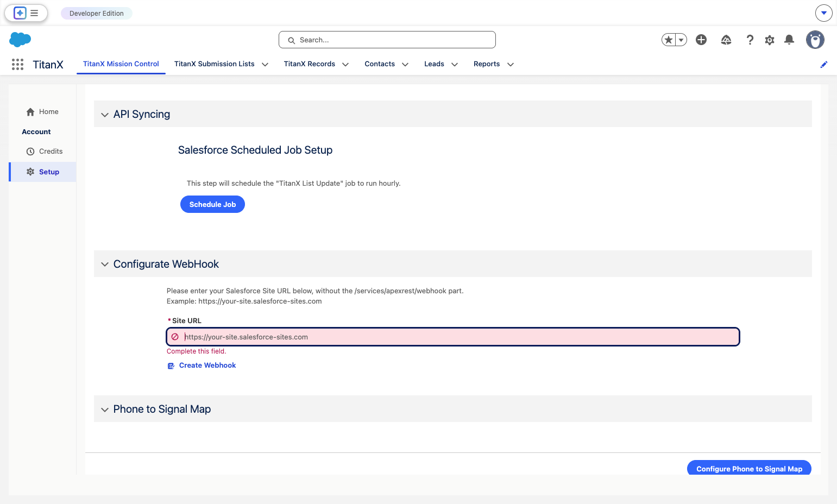Switch to the Reports tab
Image resolution: width=837 pixels, height=504 pixels.
pyautogui.click(x=487, y=64)
